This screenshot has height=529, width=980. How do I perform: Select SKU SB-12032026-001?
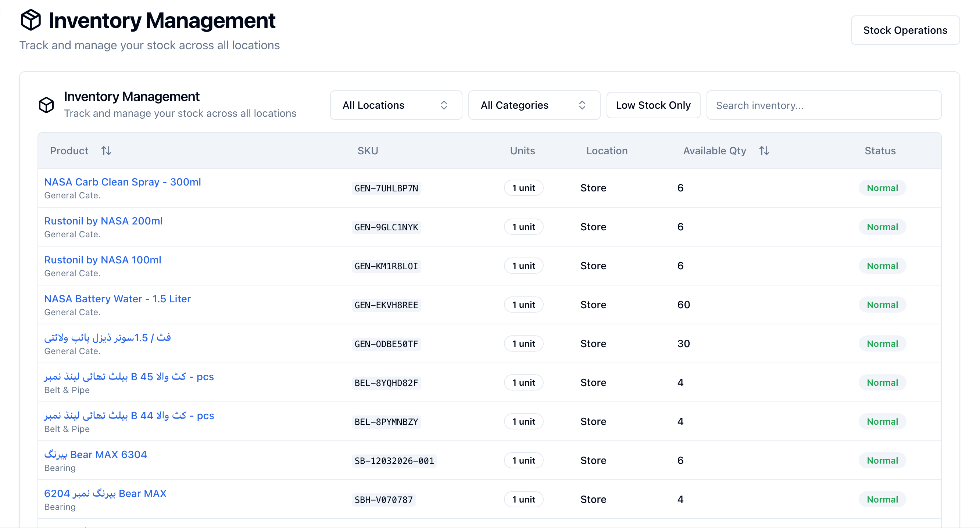pos(394,461)
